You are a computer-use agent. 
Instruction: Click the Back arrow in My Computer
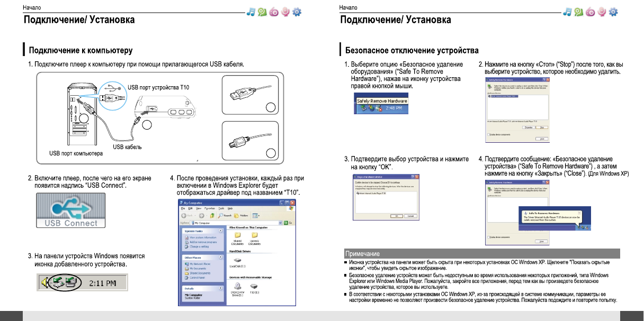(x=184, y=216)
